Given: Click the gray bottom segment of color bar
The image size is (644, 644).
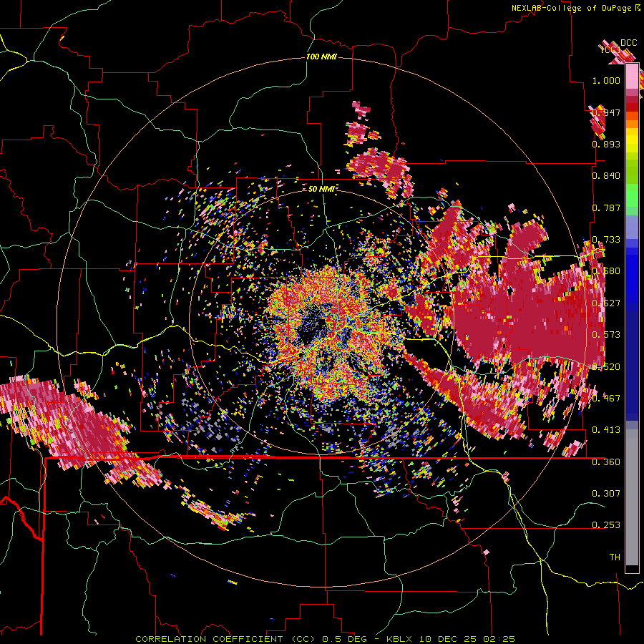Looking at the screenshot, I should 632,497.
